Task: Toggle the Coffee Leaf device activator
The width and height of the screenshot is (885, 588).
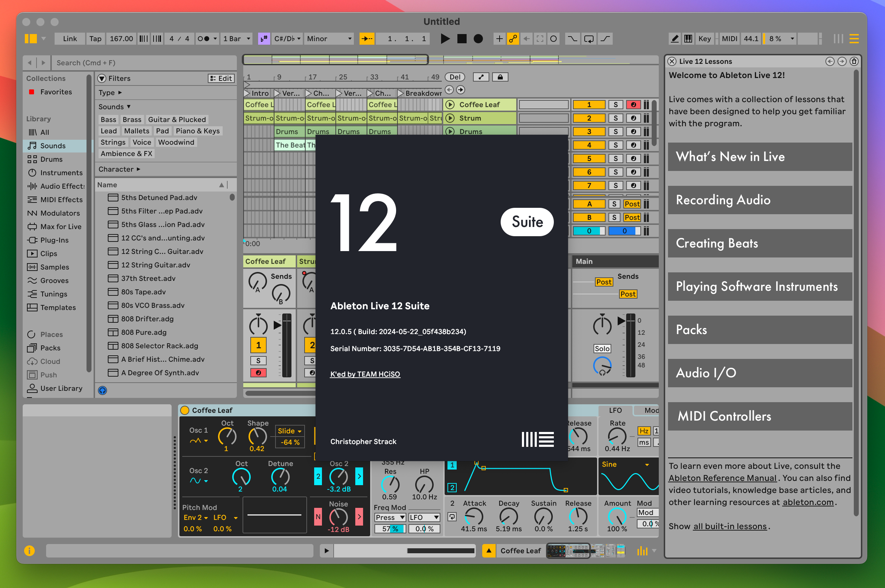Action: pyautogui.click(x=185, y=411)
